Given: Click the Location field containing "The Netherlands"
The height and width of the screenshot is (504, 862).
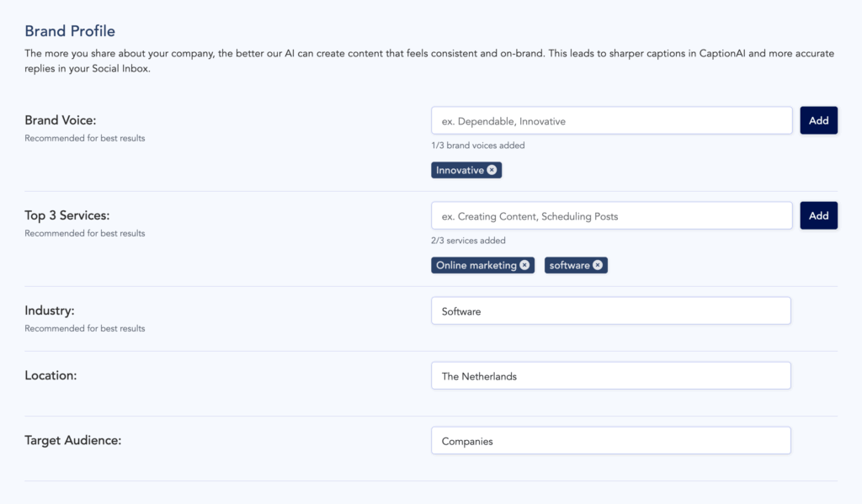Looking at the screenshot, I should click(x=610, y=375).
